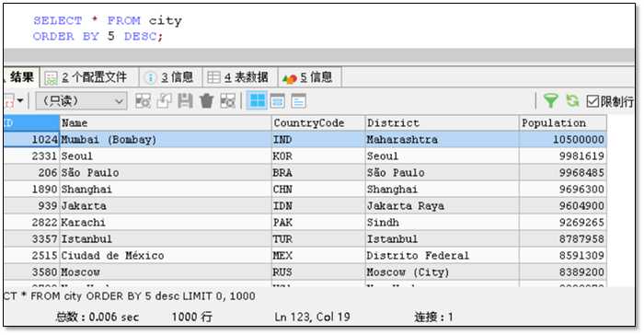The width and height of the screenshot is (644, 335).
Task: Select the BRA country code cell
Action: pos(318,173)
